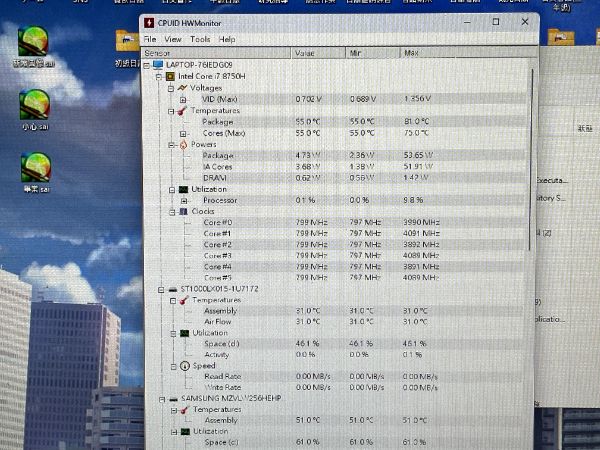
Task: Open the desktop folder right of HWMonitor
Action: tap(561, 38)
